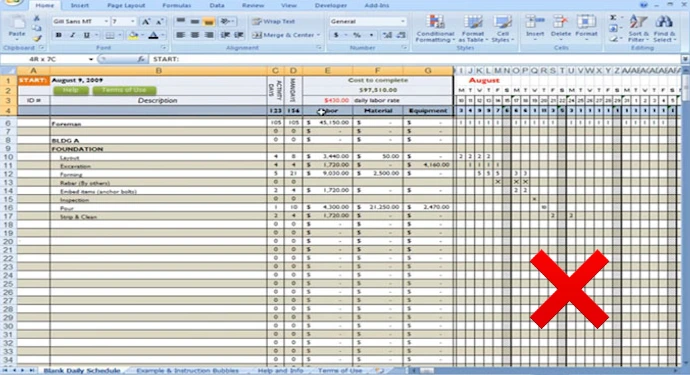Click Decrease Decimal icon
This screenshot has width=690, height=375.
tap(401, 35)
